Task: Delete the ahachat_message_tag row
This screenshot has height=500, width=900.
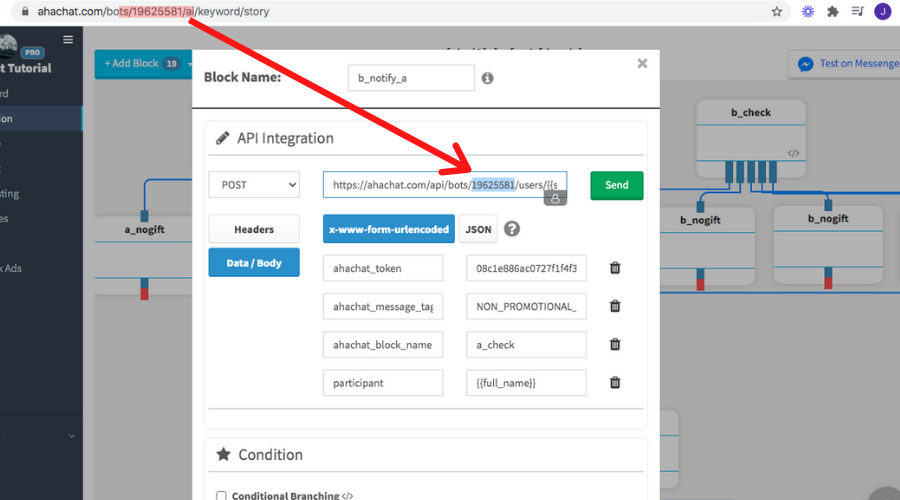Action: pyautogui.click(x=615, y=307)
